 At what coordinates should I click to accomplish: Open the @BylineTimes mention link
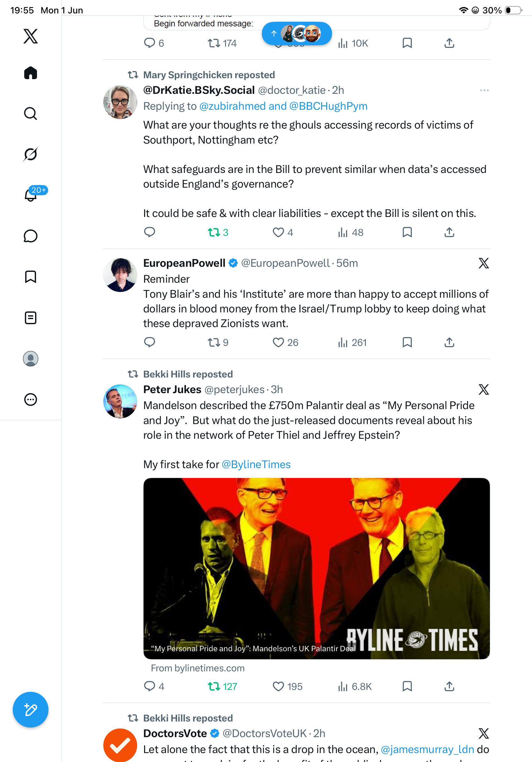256,464
